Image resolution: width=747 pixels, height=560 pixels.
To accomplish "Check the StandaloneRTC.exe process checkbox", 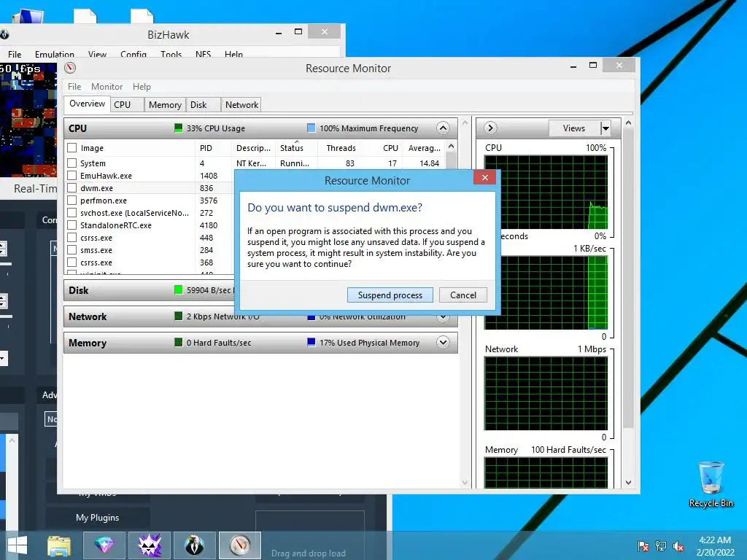I will [x=72, y=225].
